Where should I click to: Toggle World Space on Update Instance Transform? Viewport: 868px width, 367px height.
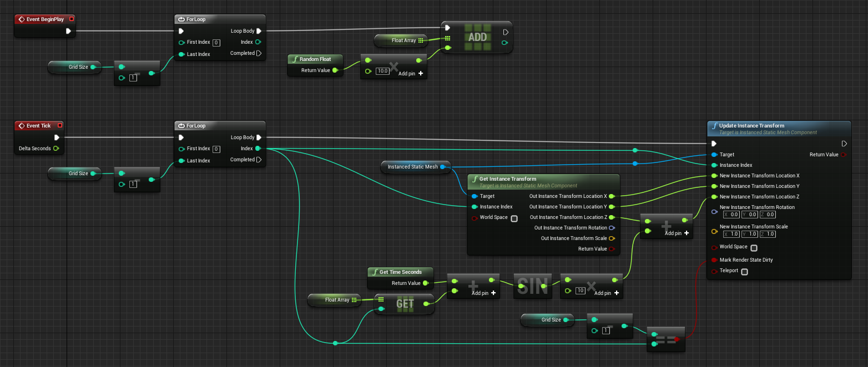[754, 247]
